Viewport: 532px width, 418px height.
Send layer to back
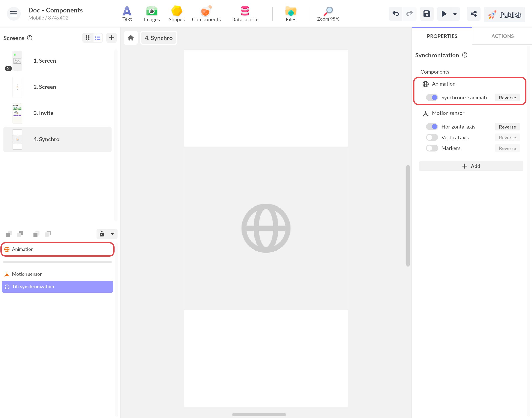(47, 234)
